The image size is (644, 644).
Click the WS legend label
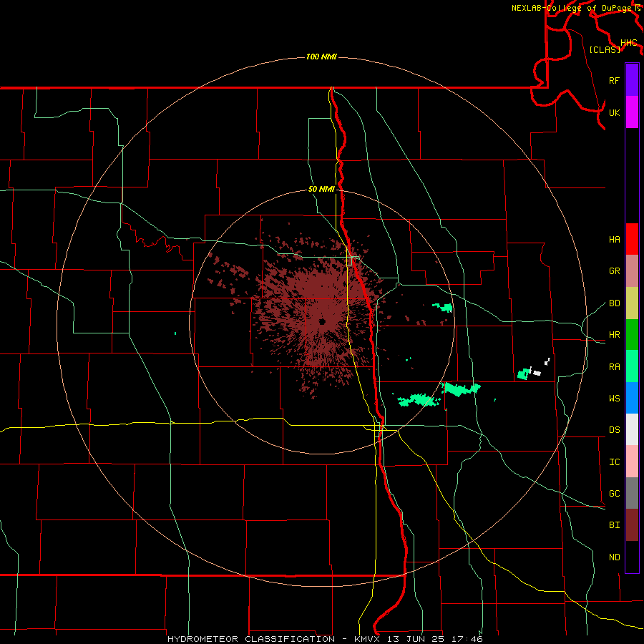point(614,399)
